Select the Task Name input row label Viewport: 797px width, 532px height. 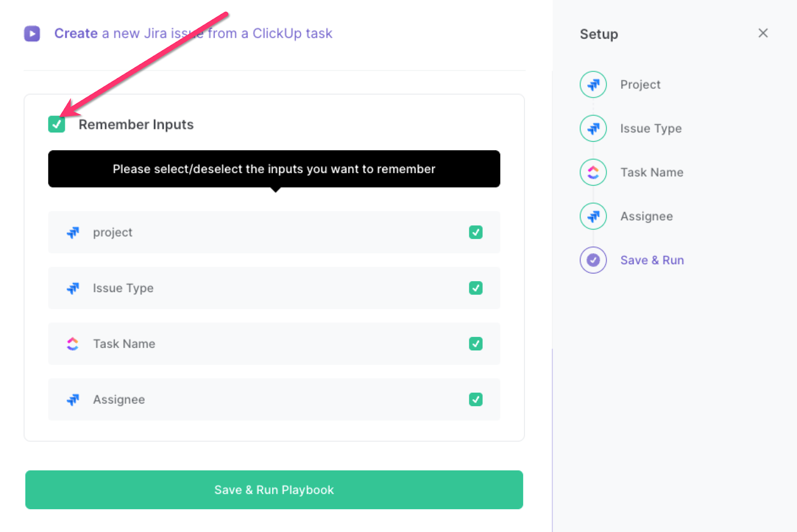click(x=124, y=344)
